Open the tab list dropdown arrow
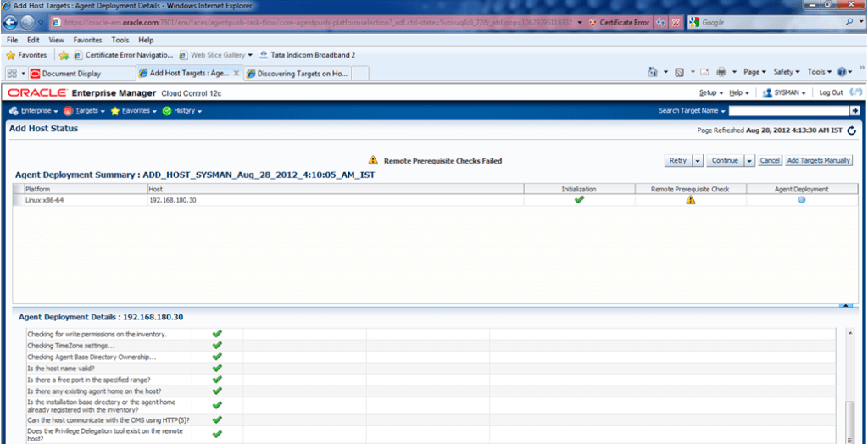Screen dimensions: 868x444 tap(24, 73)
